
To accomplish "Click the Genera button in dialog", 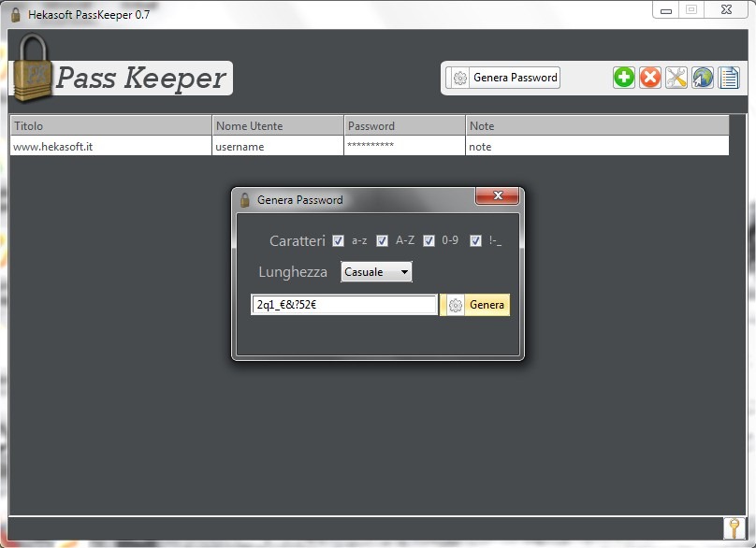I will [475, 305].
